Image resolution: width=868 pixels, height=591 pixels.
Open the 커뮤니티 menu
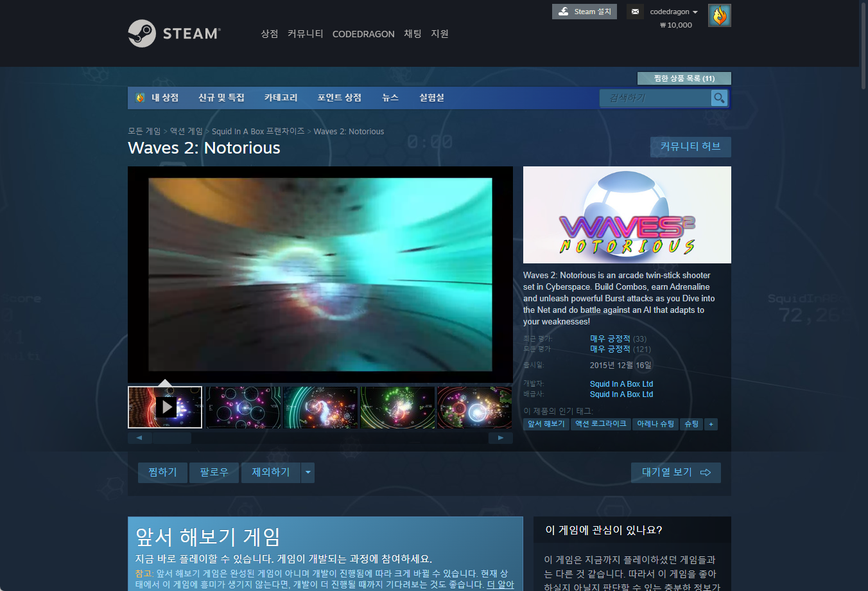306,33
